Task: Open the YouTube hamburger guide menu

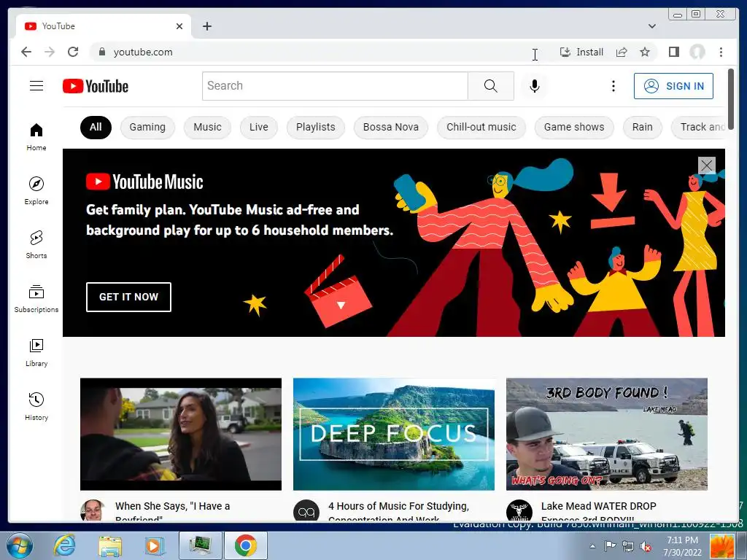Action: click(x=36, y=86)
